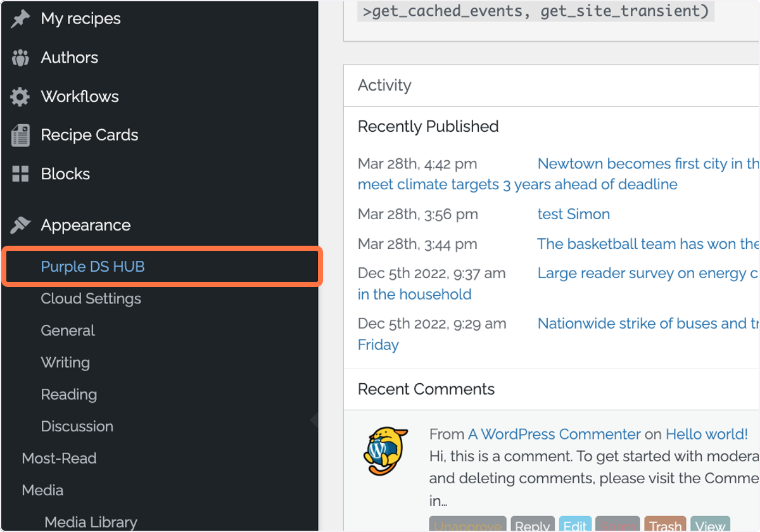
Task: Click the Dec 5th 2022, 9:29 am timestamp
Action: click(x=432, y=324)
